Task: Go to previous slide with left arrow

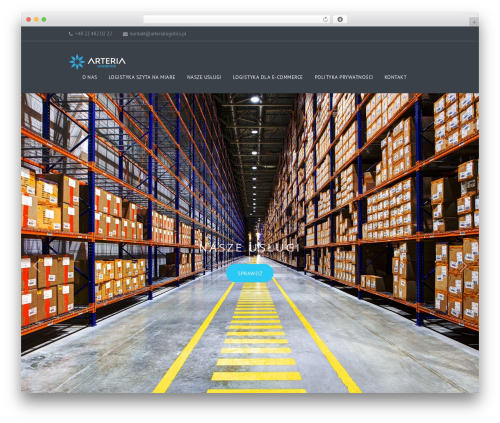Action: tap(35, 266)
